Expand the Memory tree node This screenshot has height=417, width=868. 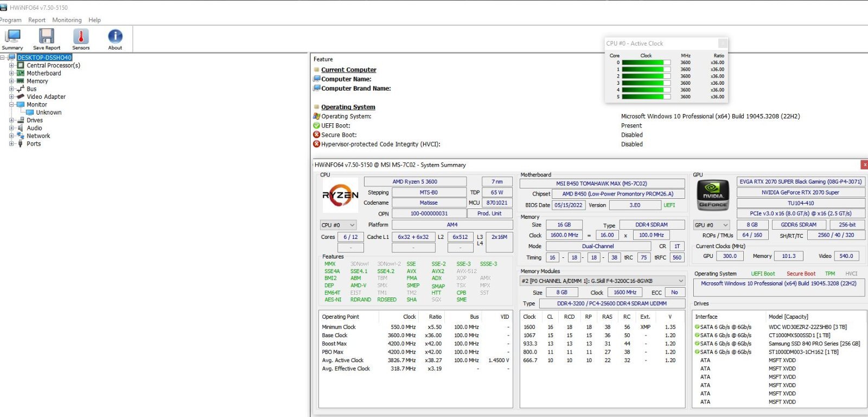point(11,81)
